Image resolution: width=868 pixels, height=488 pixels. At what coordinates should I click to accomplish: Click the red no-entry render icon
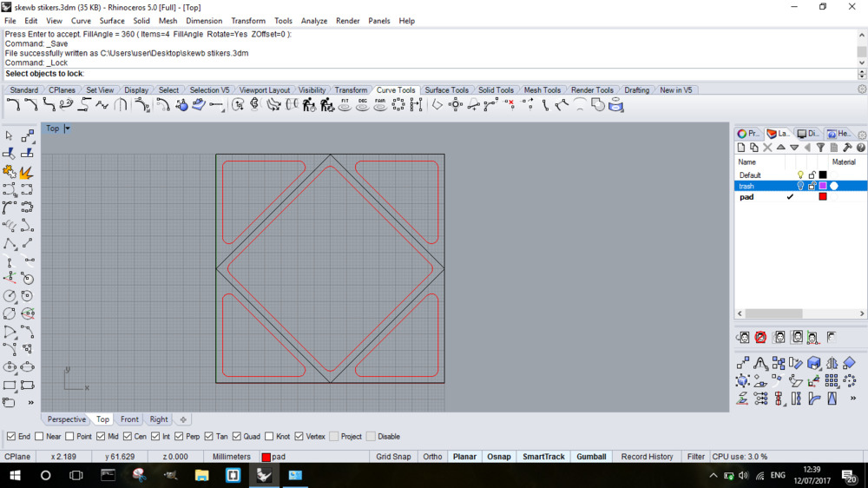click(760, 337)
